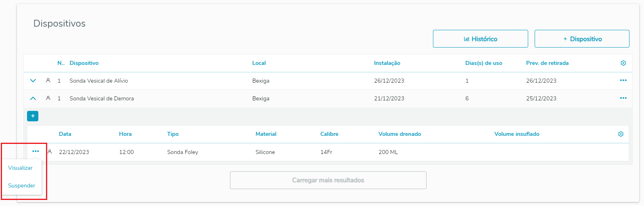Click the Instalação column header
Screen dimensions: 644x206
[387, 63]
